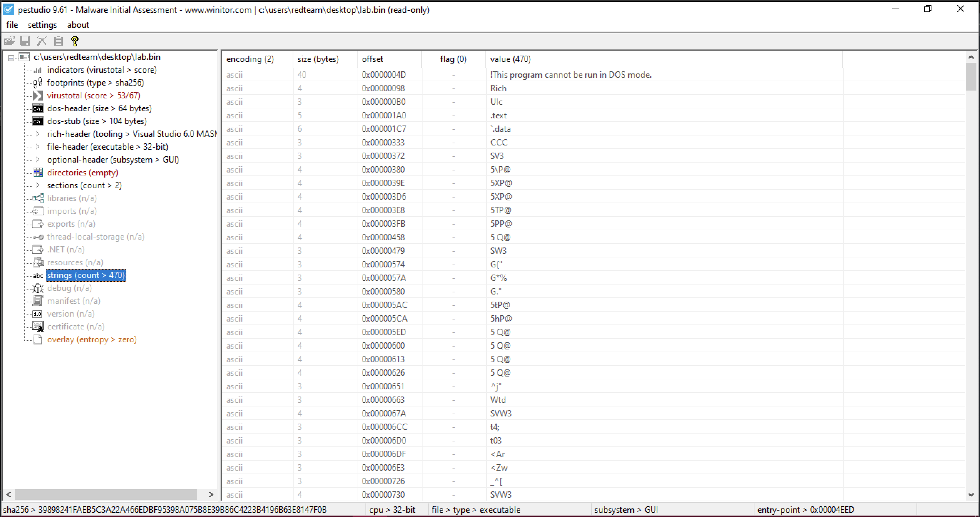Click the sha256 hash in status bar
Viewport: 980px width, 517px height.
182,510
